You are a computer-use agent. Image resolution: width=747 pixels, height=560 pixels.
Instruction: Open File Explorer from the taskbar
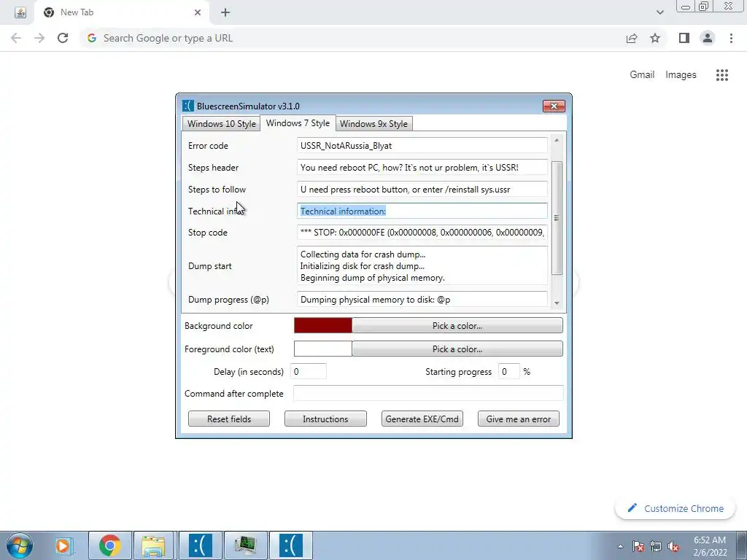154,545
